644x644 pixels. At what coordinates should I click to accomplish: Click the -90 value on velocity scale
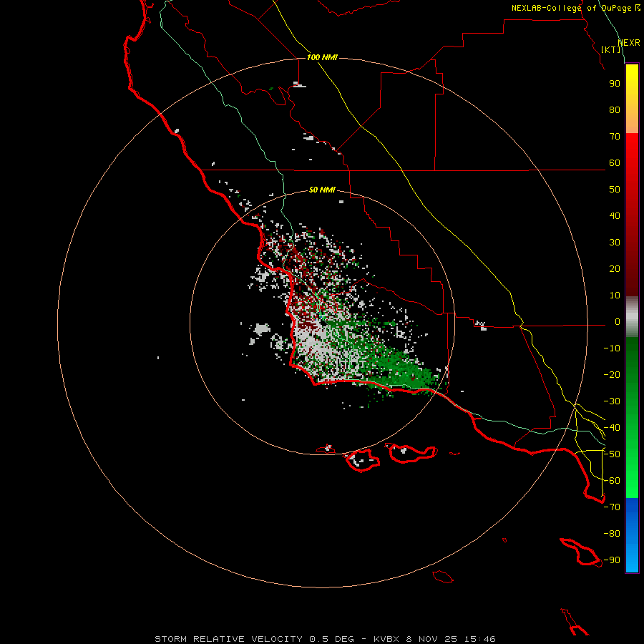(612, 560)
